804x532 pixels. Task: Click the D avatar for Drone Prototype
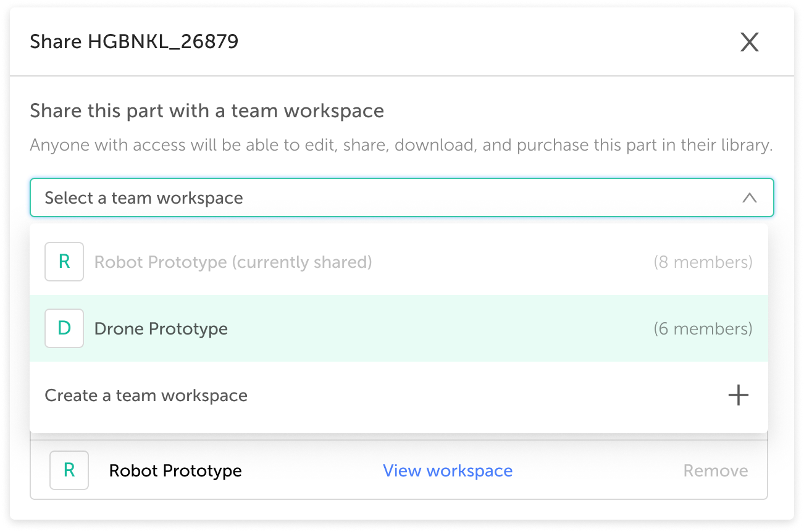click(64, 328)
